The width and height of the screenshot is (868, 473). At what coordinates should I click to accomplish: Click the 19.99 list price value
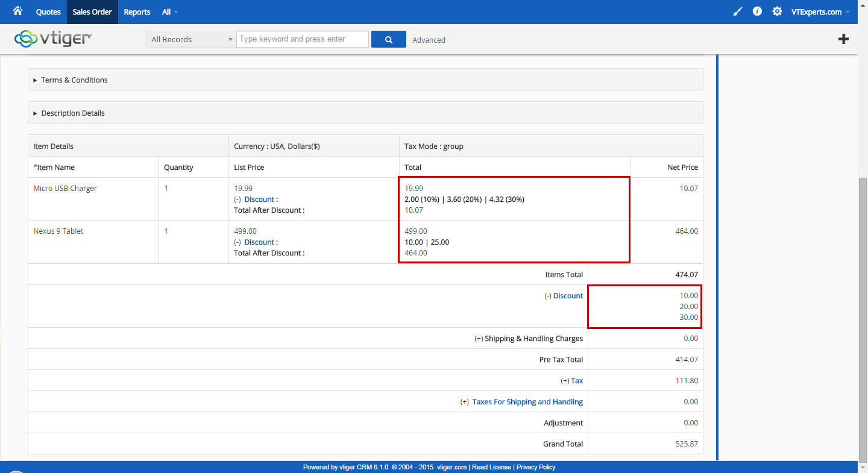243,189
